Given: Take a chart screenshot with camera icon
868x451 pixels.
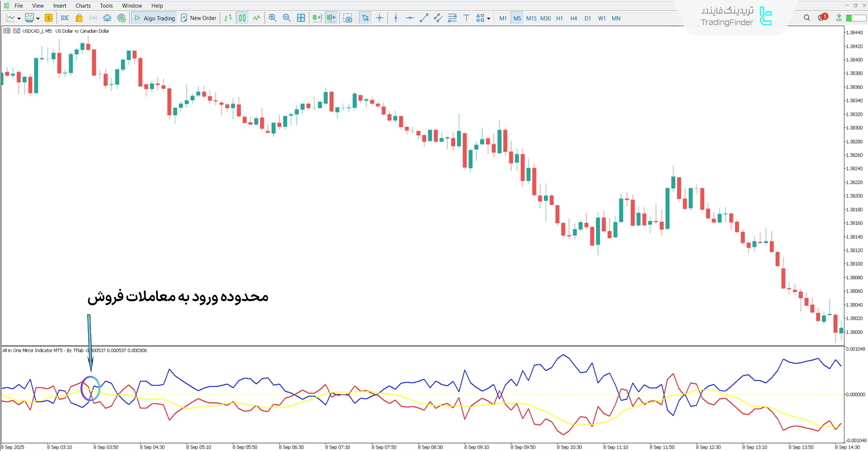Looking at the screenshot, I should 347,18.
